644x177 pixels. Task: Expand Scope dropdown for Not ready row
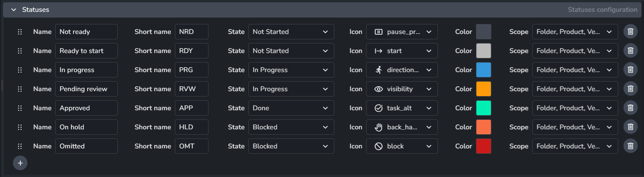575,32
